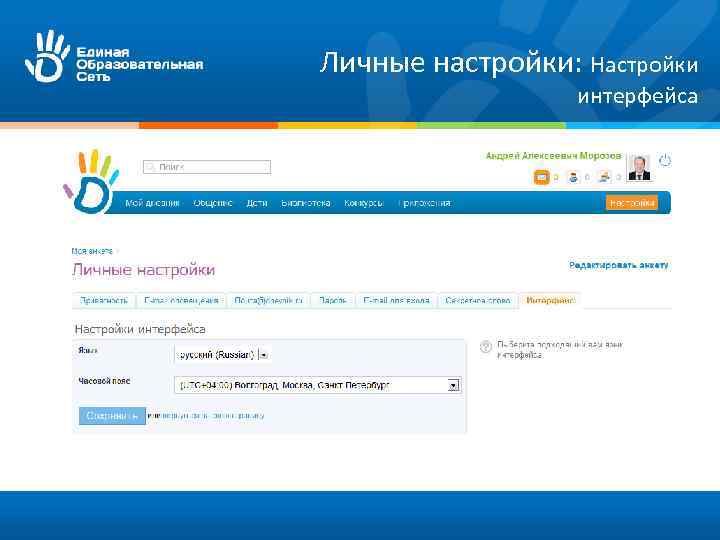The width and height of the screenshot is (720, 540).
Task: Expand the Часовой пояс timezone dropdown
Action: [x=318, y=385]
